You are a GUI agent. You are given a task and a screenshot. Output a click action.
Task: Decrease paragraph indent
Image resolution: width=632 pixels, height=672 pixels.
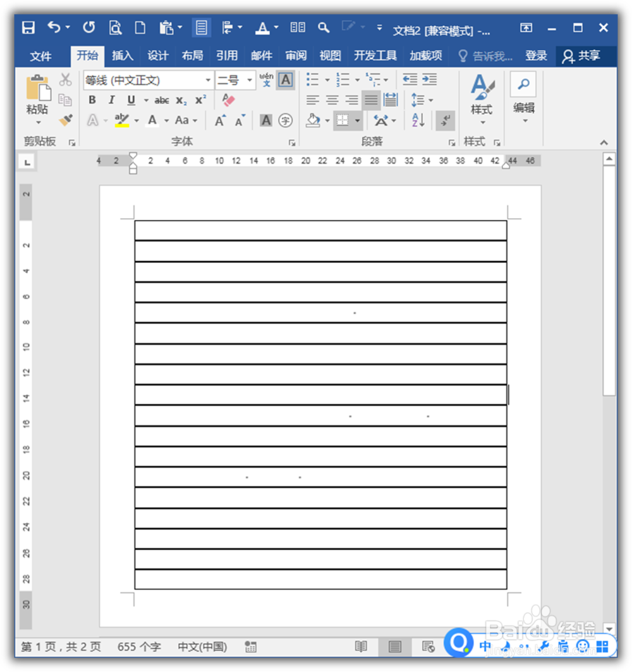pos(410,79)
